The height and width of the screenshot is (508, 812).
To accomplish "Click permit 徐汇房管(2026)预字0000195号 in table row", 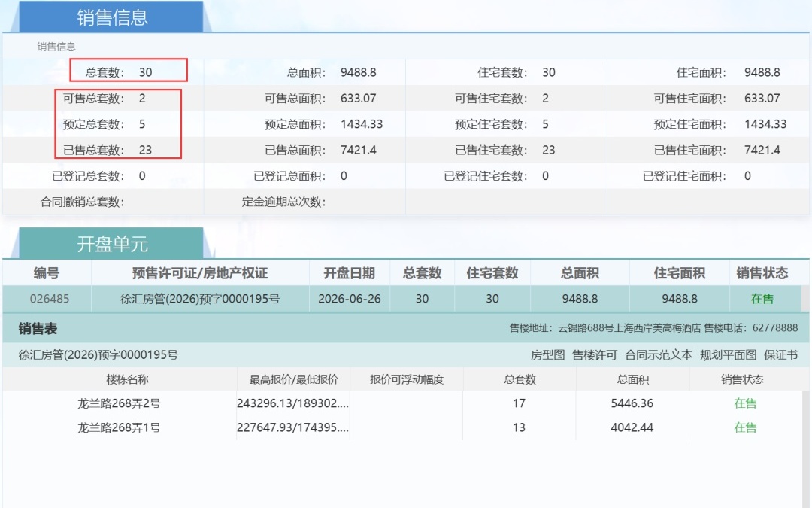I will (x=200, y=299).
